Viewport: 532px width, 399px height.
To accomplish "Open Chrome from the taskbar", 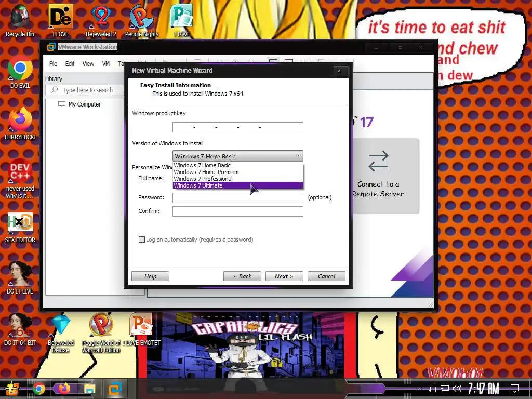I will tap(39, 389).
